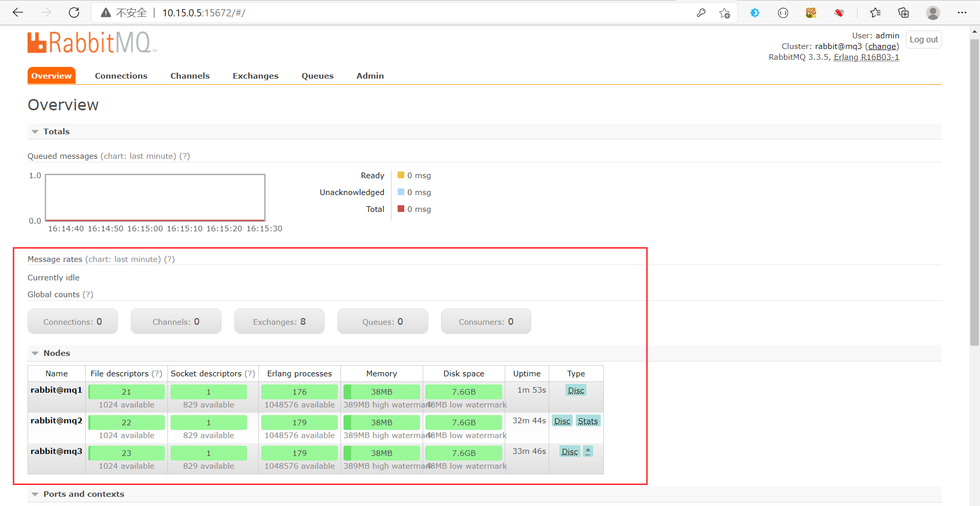Viewport: 980px width, 506px height.
Task: Click the Queues: 0 count button
Action: coord(383,321)
